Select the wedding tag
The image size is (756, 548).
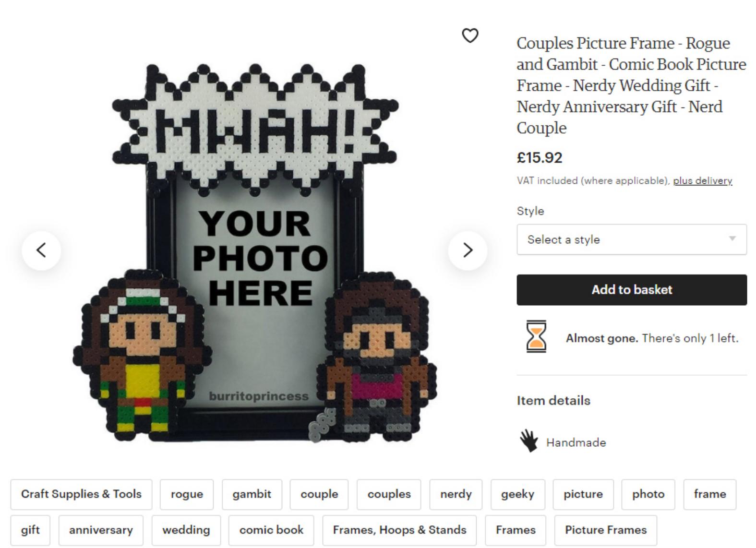pyautogui.click(x=186, y=530)
